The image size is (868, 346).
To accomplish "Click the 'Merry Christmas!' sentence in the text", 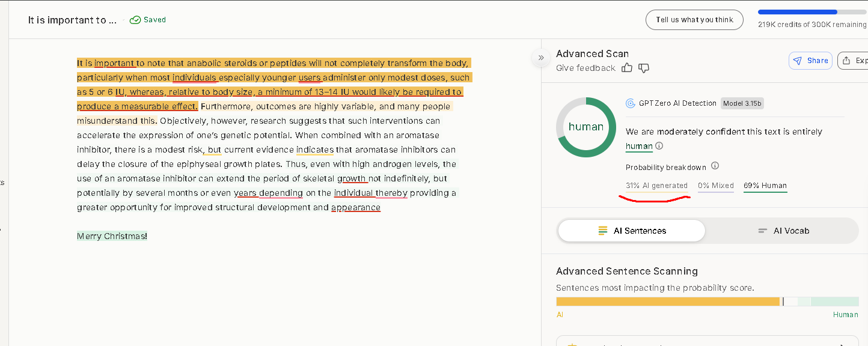I will pyautogui.click(x=112, y=236).
